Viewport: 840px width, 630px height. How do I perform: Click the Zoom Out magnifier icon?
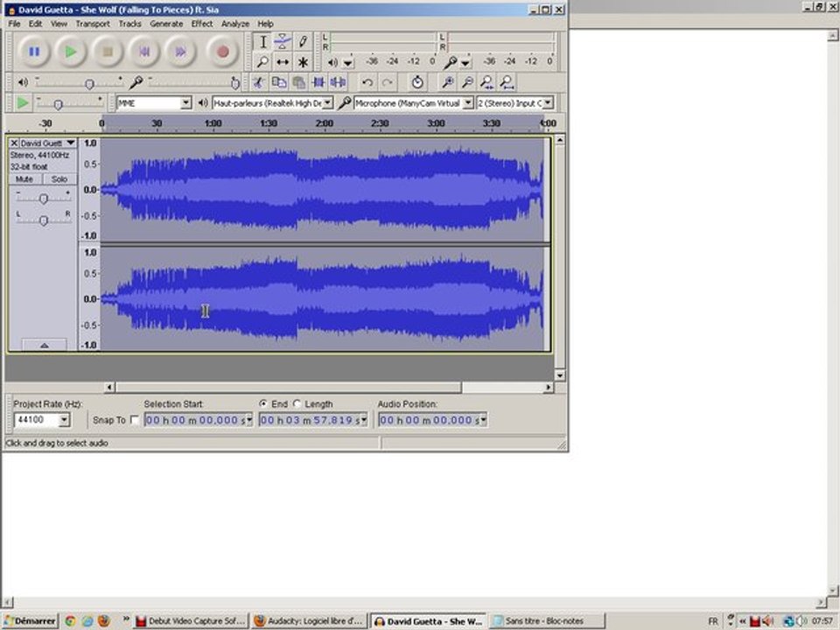coord(467,82)
